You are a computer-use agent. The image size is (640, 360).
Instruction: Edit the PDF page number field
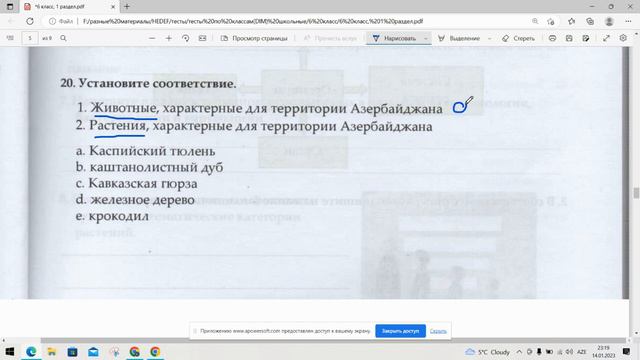(30, 38)
